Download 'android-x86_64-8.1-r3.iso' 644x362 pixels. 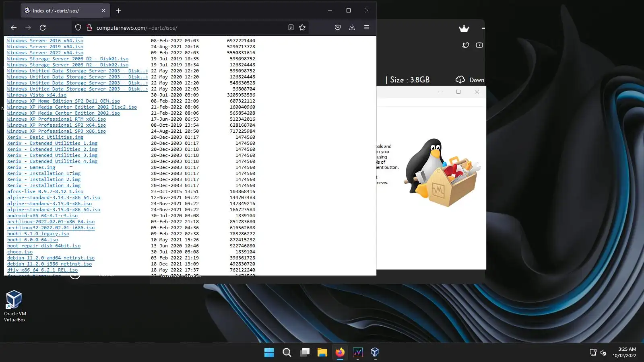tap(42, 216)
